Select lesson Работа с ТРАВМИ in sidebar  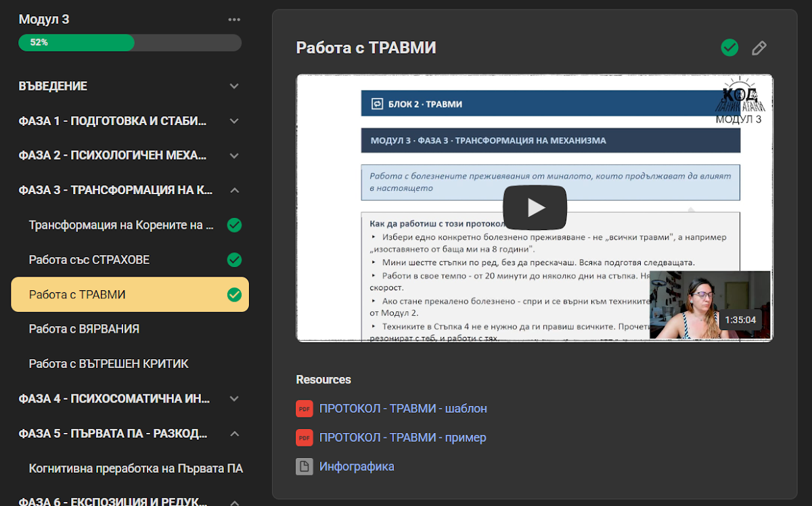click(130, 294)
